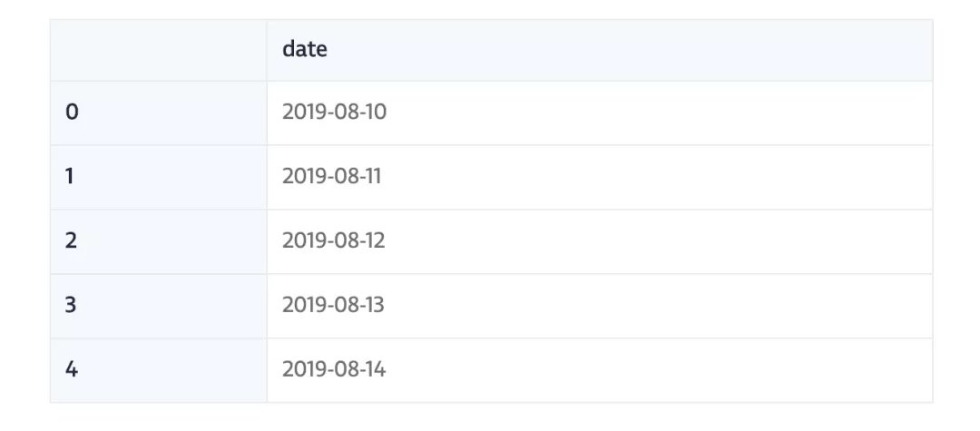Click the 2019-08-13 date cell
980x431 pixels.
coord(334,305)
